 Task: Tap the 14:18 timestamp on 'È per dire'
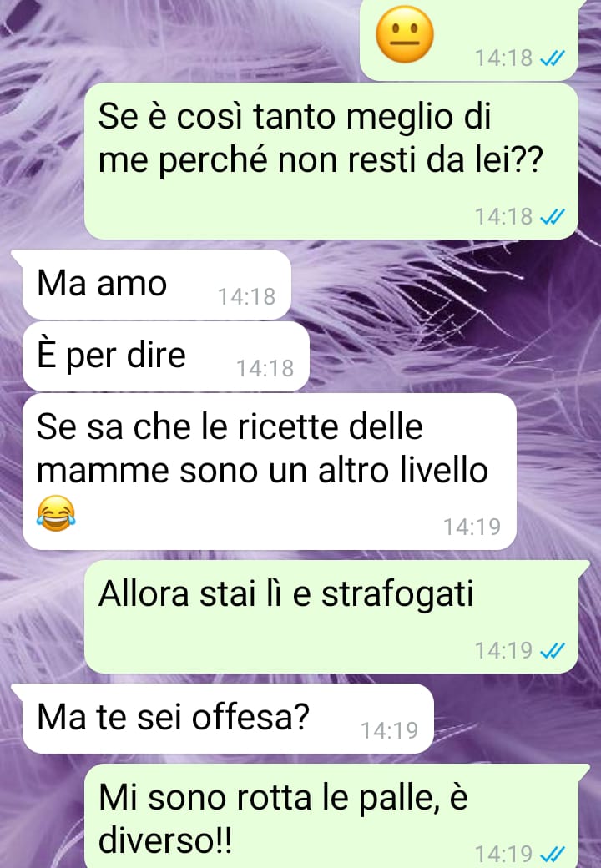pyautogui.click(x=265, y=368)
